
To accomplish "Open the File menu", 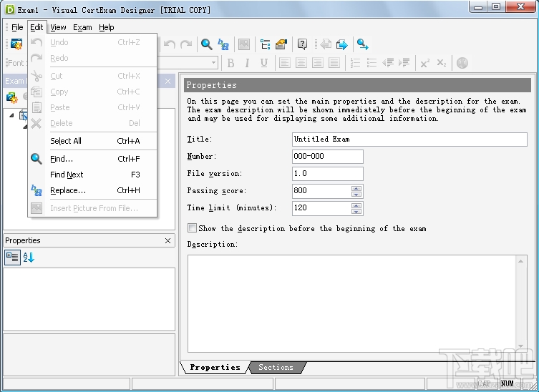I will (x=17, y=27).
